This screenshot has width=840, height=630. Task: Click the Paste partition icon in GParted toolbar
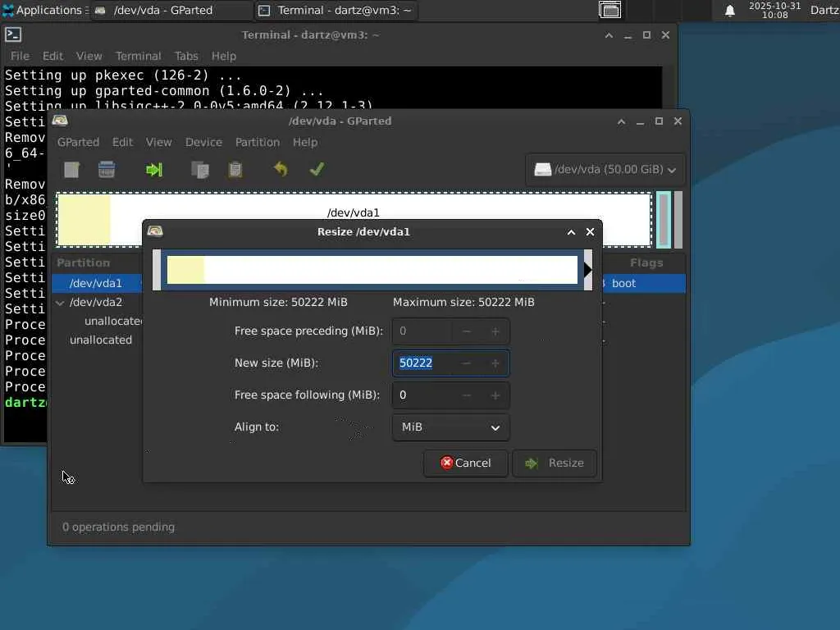(x=235, y=170)
